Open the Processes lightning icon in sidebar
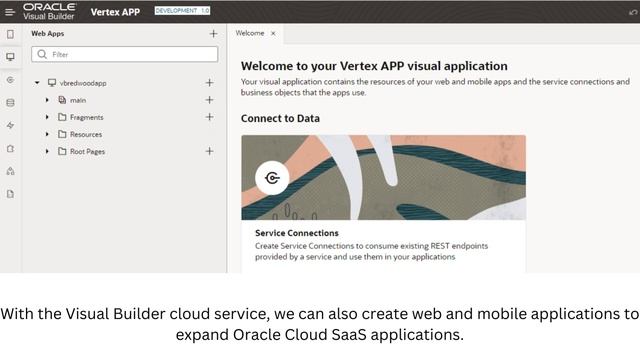The width and height of the screenshot is (640, 360). (x=10, y=125)
